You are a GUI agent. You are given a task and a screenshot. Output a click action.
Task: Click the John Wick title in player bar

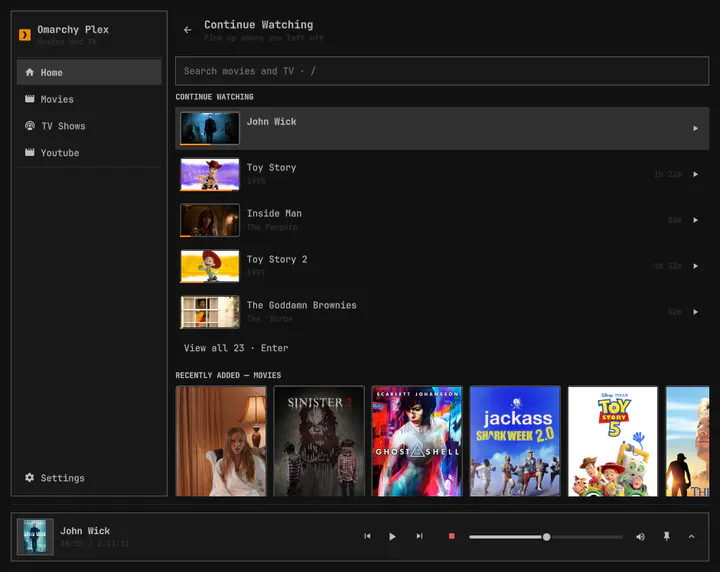click(x=85, y=531)
